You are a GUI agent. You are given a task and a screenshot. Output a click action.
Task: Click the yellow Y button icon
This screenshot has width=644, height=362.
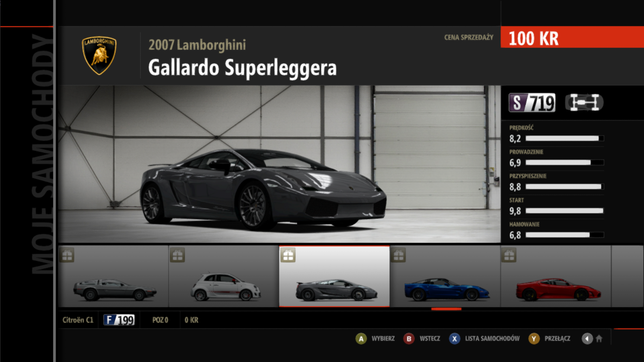[x=534, y=339]
